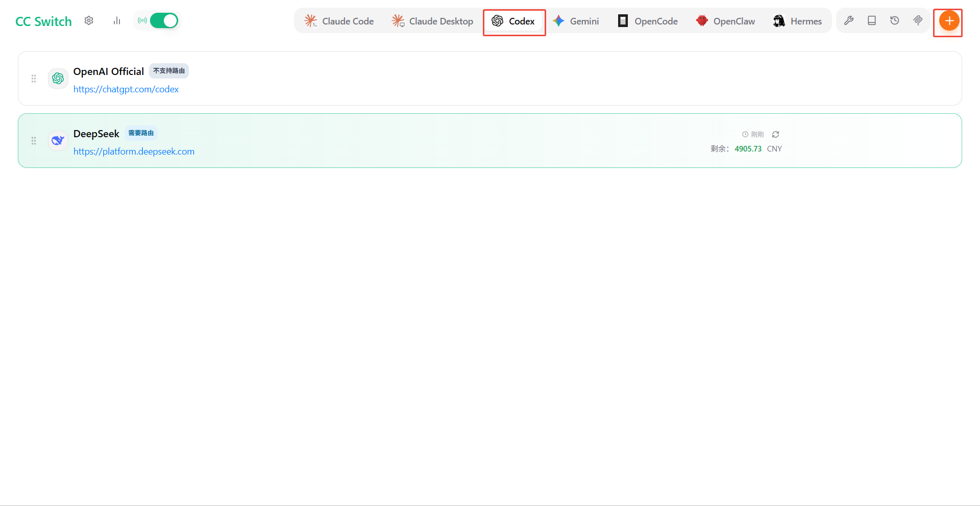980x506 pixels.
Task: Click the 需要路由 badge on DeepSeek
Action: (141, 133)
